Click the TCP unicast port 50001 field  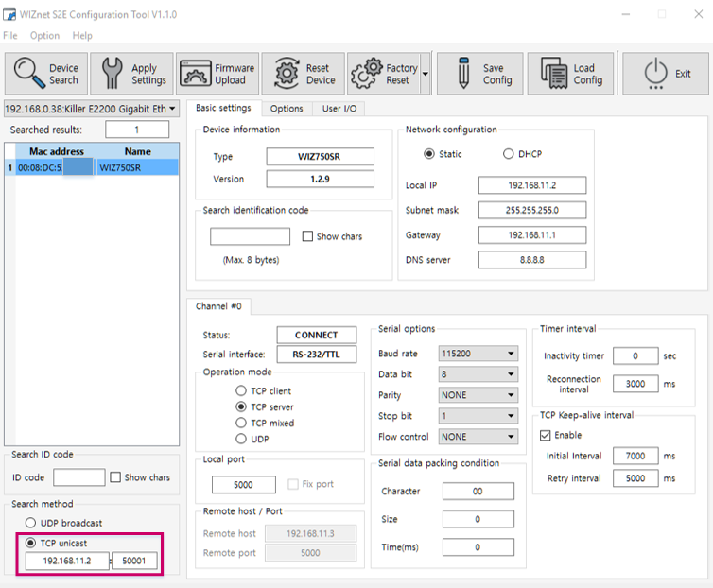click(x=134, y=561)
